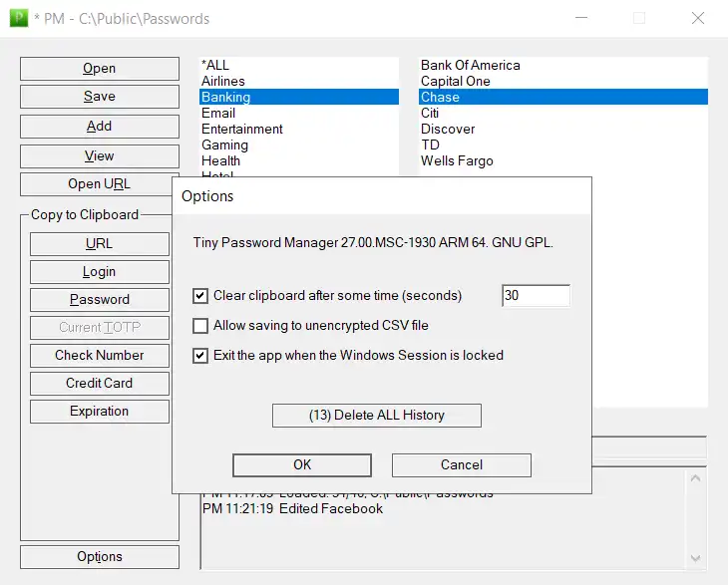Select the Airlines category
Image resolution: width=728 pixels, height=585 pixels.
(x=299, y=81)
